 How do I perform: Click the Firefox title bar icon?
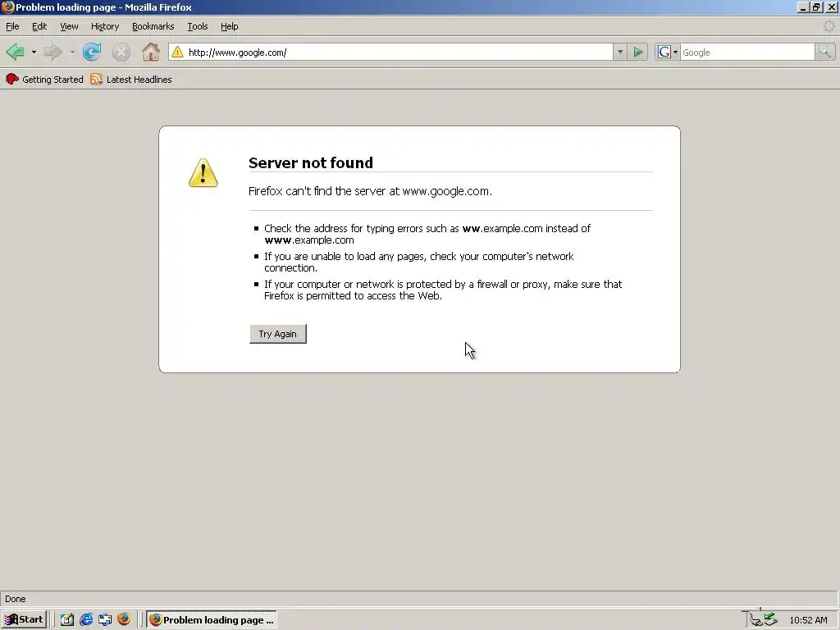coord(7,7)
